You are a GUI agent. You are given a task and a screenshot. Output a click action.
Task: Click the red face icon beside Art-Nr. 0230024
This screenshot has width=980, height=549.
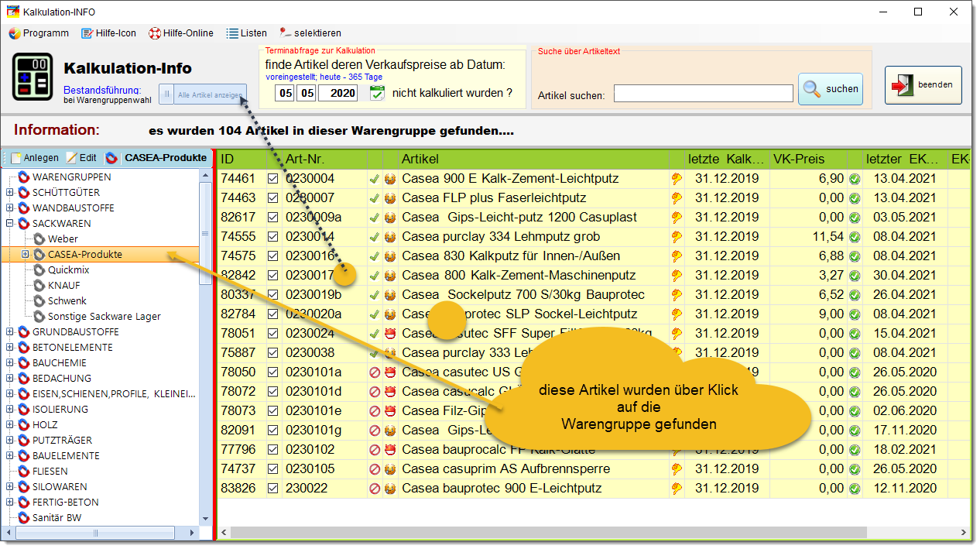coord(390,334)
